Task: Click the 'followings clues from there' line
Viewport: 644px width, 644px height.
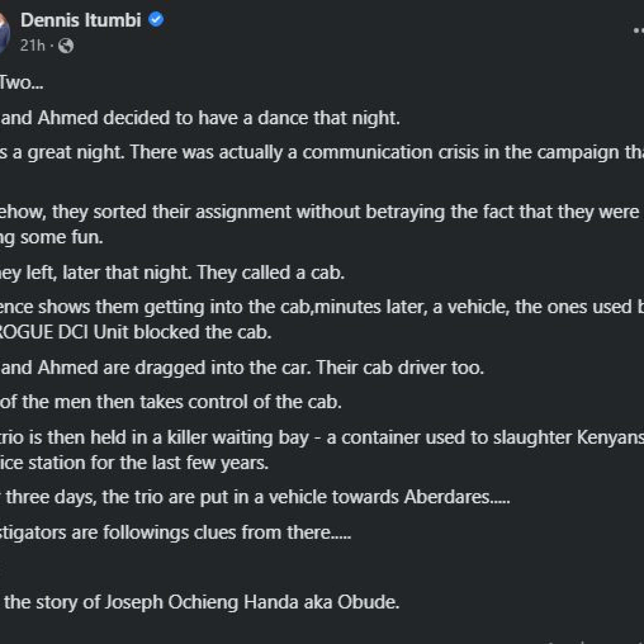Action: coord(176,532)
